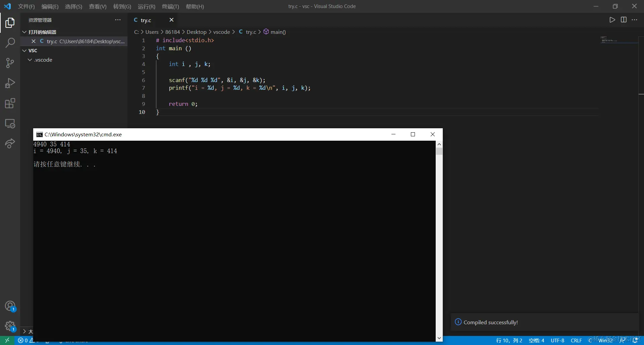The image size is (644, 345).
Task: Click the info icon in the notification
Action: (458, 322)
